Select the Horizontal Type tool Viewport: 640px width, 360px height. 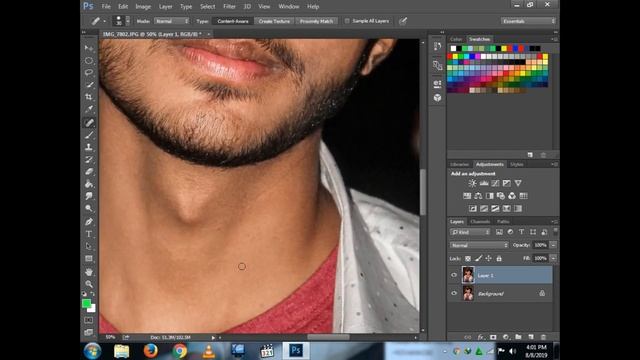point(89,234)
